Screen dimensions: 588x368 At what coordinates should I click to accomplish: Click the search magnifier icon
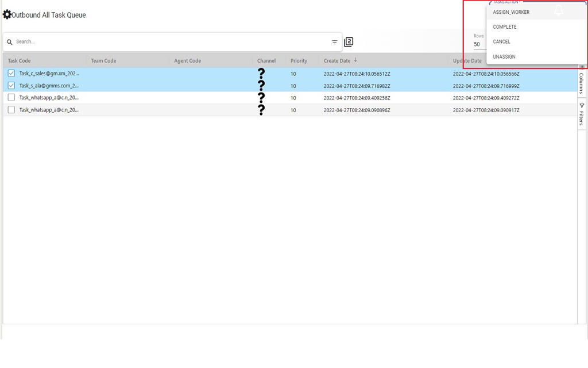click(10, 42)
